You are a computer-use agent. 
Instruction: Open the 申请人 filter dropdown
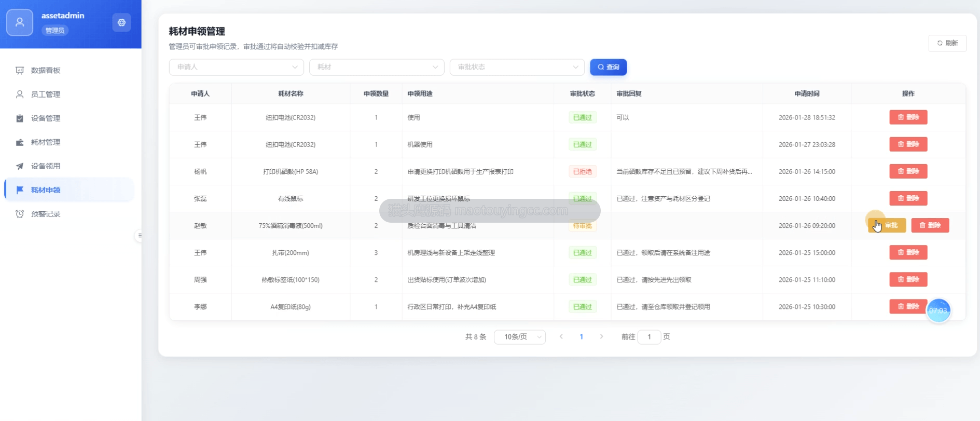pos(236,67)
